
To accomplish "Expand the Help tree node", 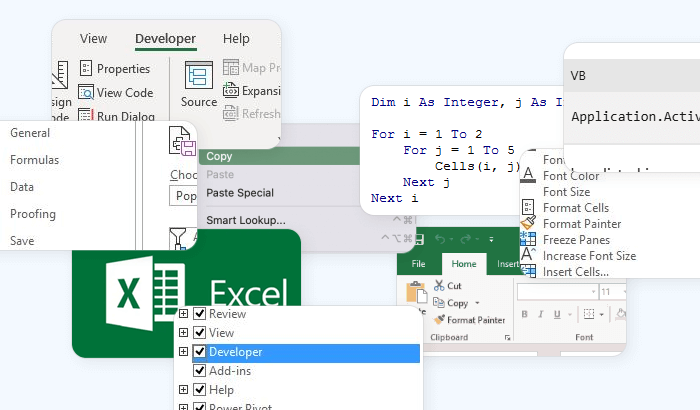I will coord(183,389).
